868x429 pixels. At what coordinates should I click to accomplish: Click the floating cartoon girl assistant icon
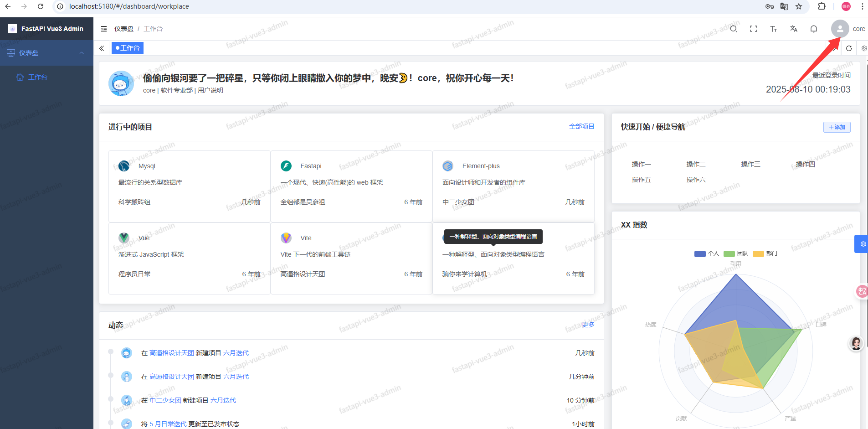tap(856, 343)
